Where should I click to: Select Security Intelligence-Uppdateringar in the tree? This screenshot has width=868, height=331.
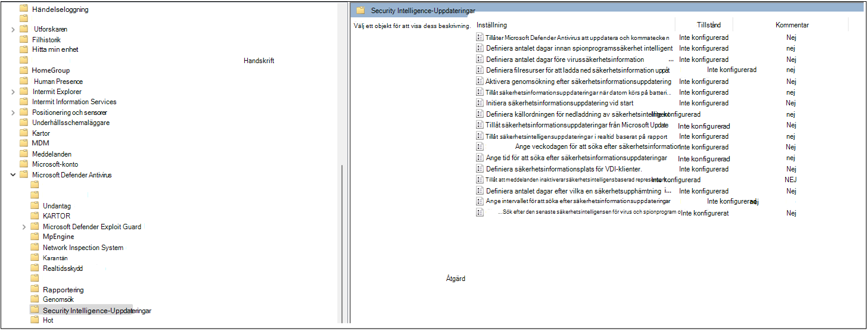(x=97, y=311)
